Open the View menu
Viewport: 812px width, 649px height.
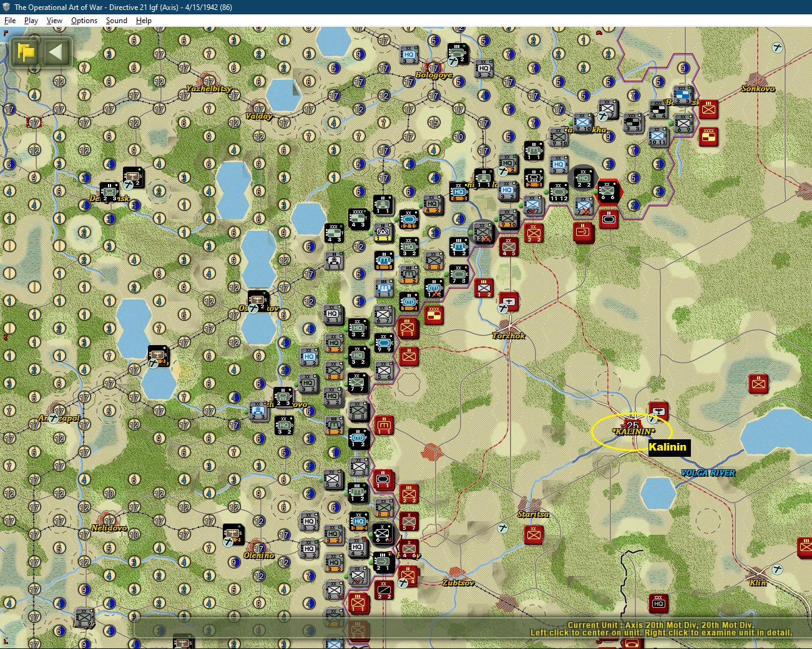[54, 21]
